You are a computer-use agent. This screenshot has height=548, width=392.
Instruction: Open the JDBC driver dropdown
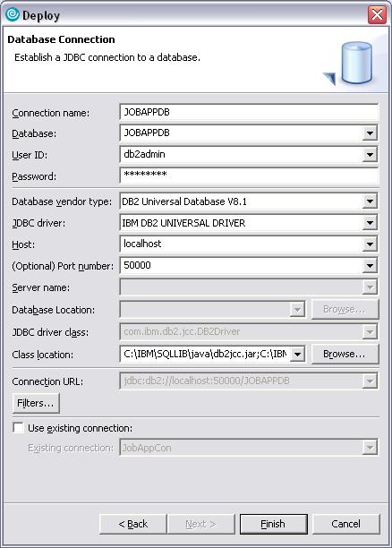[370, 223]
